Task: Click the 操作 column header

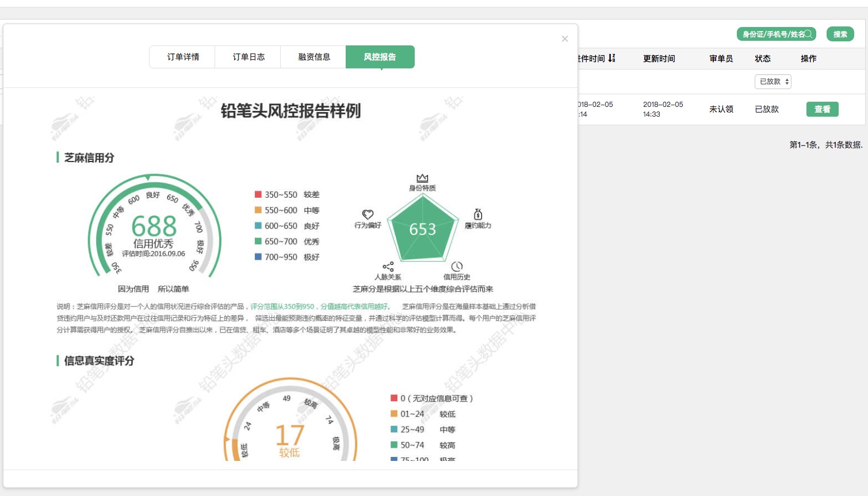Action: point(809,59)
